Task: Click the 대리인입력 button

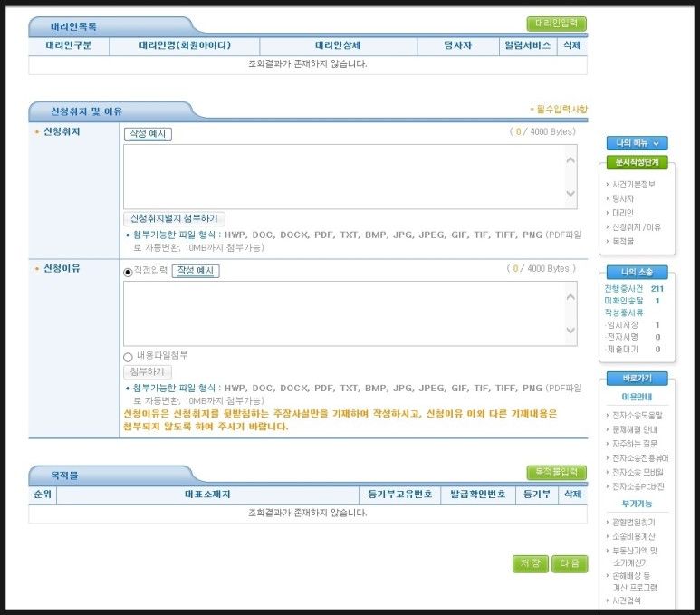Action: [x=556, y=24]
